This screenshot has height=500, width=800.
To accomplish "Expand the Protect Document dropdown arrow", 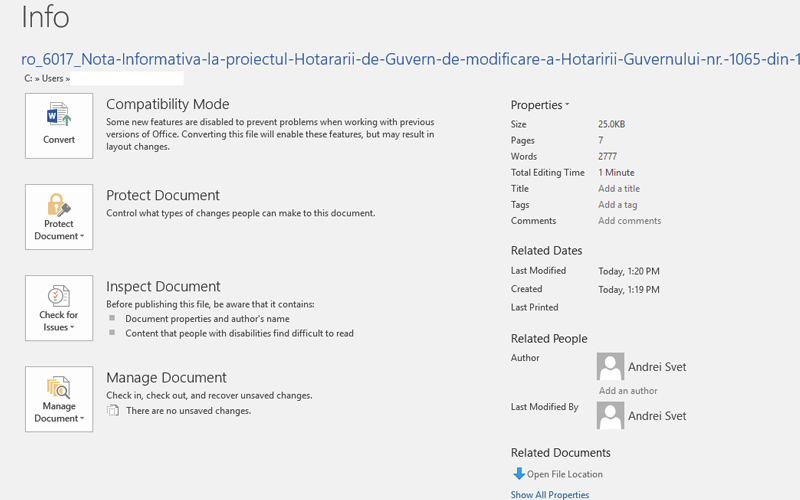I will [x=81, y=237].
